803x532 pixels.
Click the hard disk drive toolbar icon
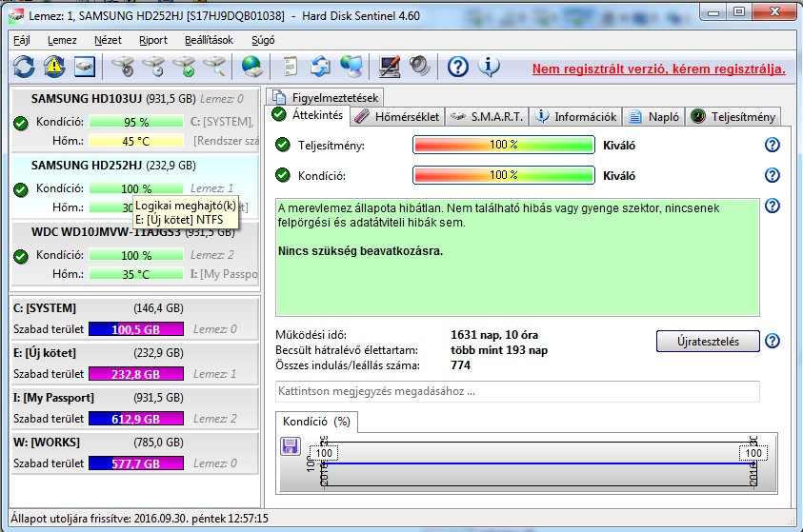click(x=85, y=67)
